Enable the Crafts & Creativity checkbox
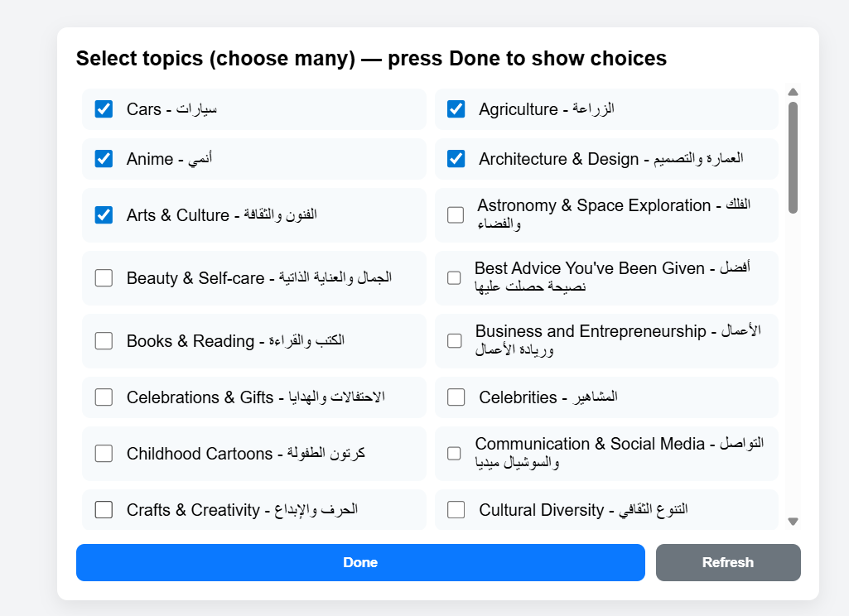 104,510
